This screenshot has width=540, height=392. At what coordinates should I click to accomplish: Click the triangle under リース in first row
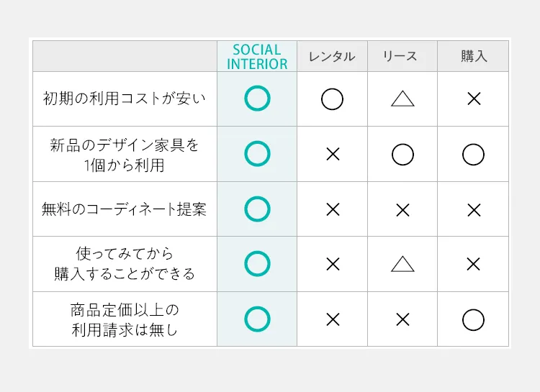click(402, 99)
